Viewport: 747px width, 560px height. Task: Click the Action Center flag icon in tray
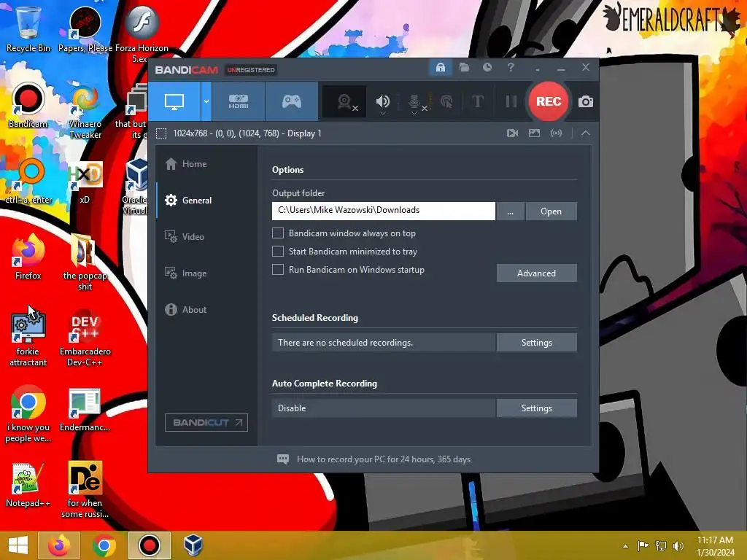(643, 546)
